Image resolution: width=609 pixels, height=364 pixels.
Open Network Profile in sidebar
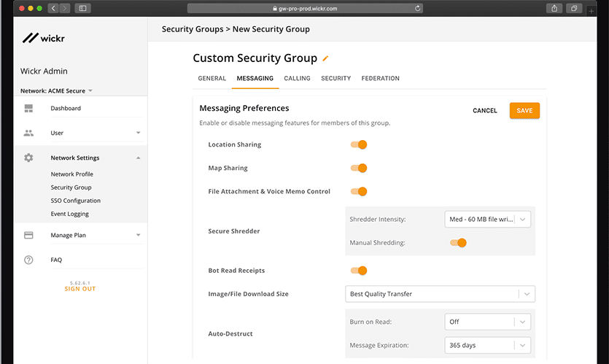point(72,174)
